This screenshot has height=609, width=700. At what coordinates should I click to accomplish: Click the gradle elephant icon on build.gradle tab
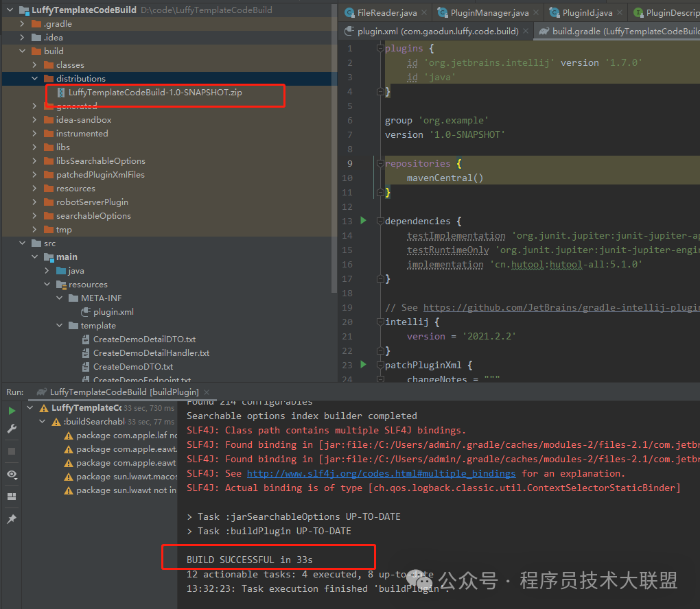[x=544, y=32]
